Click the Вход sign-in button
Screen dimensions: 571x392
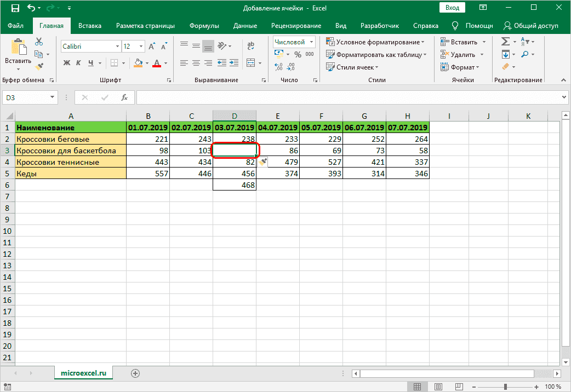tap(452, 8)
